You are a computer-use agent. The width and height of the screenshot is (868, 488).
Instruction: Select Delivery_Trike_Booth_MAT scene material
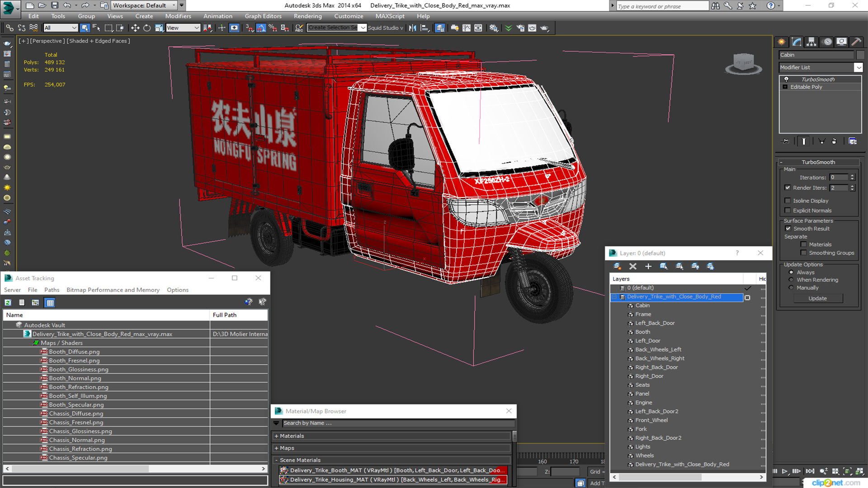393,470
